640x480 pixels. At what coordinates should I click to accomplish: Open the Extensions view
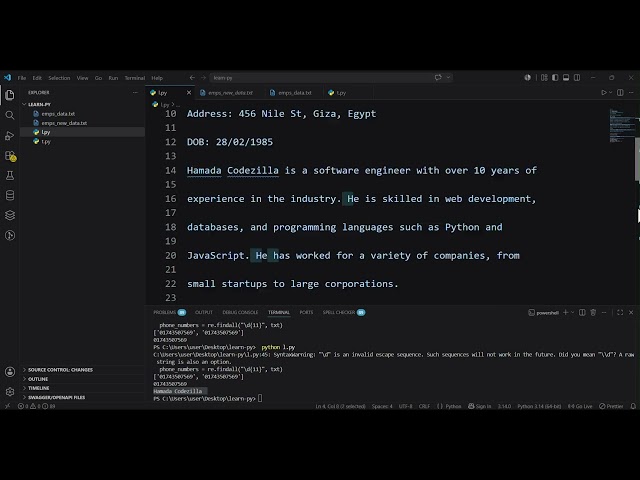click(x=10, y=156)
